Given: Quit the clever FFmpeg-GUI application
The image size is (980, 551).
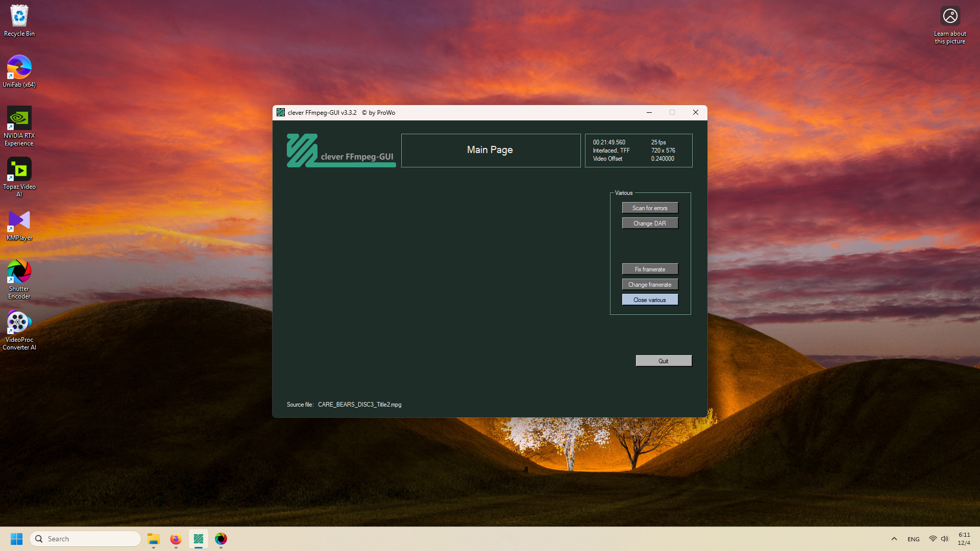Looking at the screenshot, I should click(x=664, y=361).
